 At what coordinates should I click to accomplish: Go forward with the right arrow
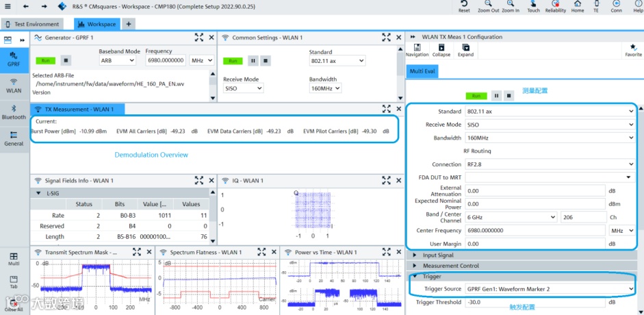point(44,7)
